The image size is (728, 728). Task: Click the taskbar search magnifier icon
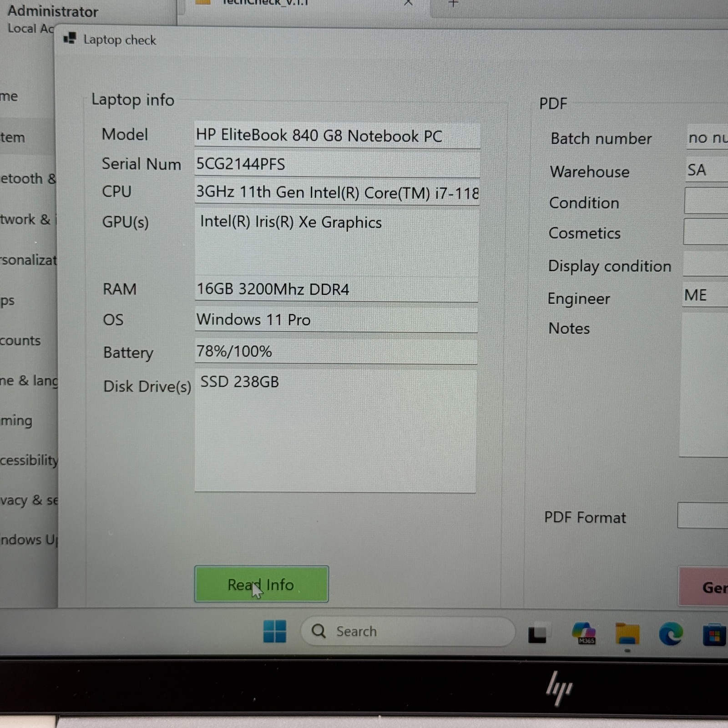pyautogui.click(x=318, y=631)
